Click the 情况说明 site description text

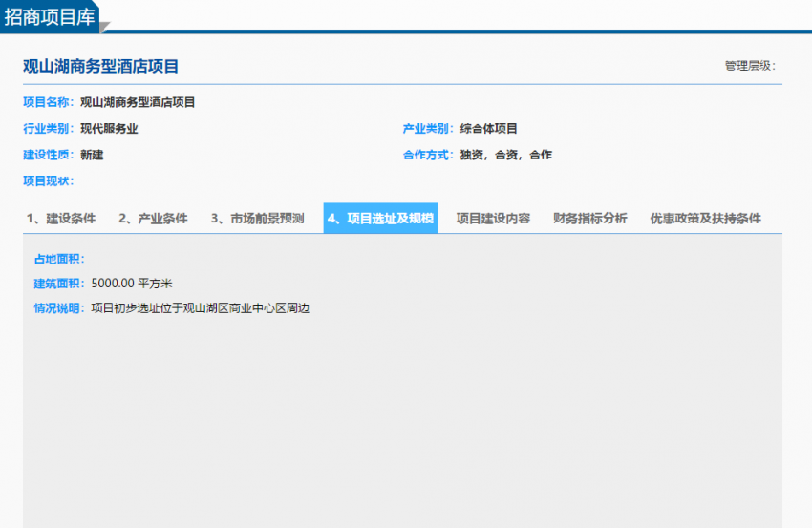201,308
